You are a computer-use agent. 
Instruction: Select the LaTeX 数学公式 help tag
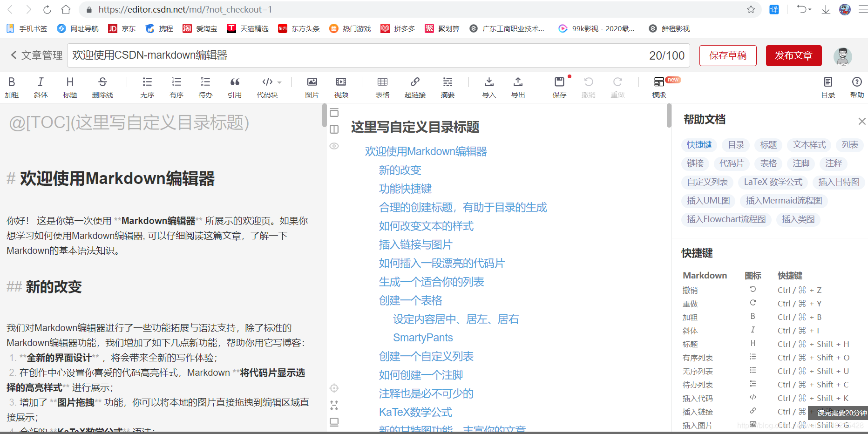click(x=773, y=182)
